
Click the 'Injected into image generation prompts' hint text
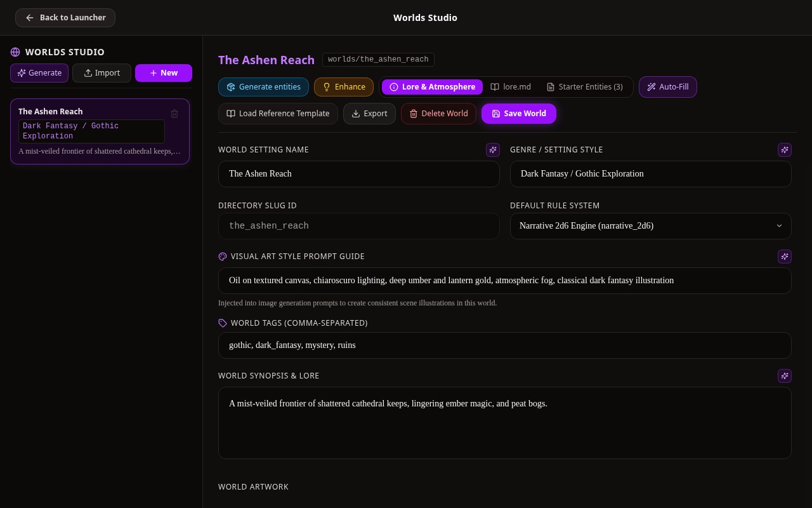[357, 303]
